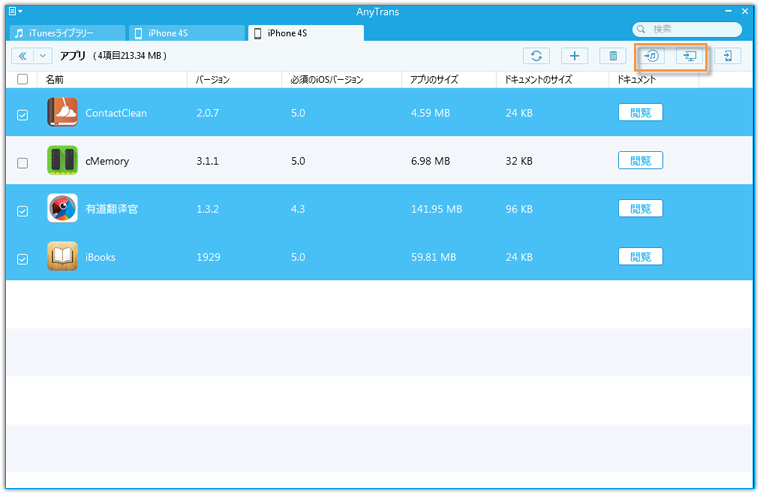Browse documents for ContactClean via 閲覧
The width and height of the screenshot is (760, 494).
click(640, 112)
